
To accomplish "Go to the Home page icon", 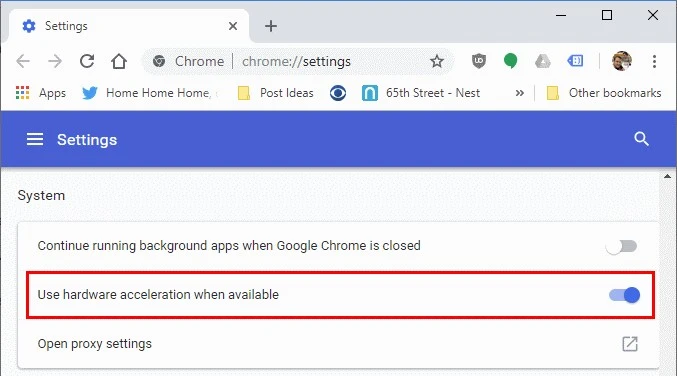I will tap(119, 61).
